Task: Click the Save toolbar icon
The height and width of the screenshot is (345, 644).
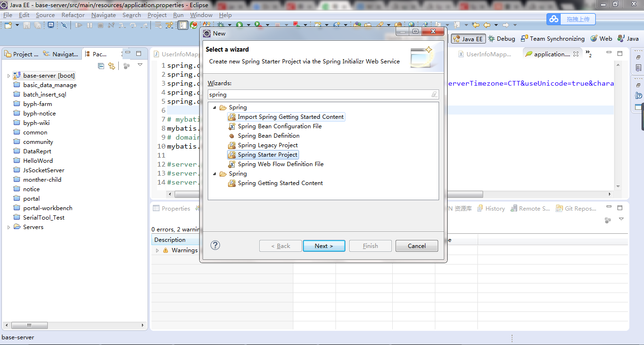Action: tap(26, 25)
